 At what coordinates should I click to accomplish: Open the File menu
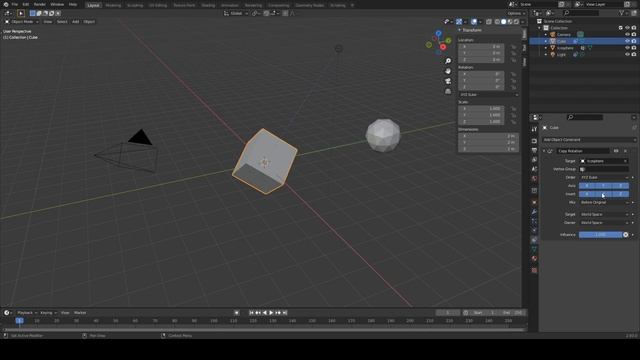point(15,4)
